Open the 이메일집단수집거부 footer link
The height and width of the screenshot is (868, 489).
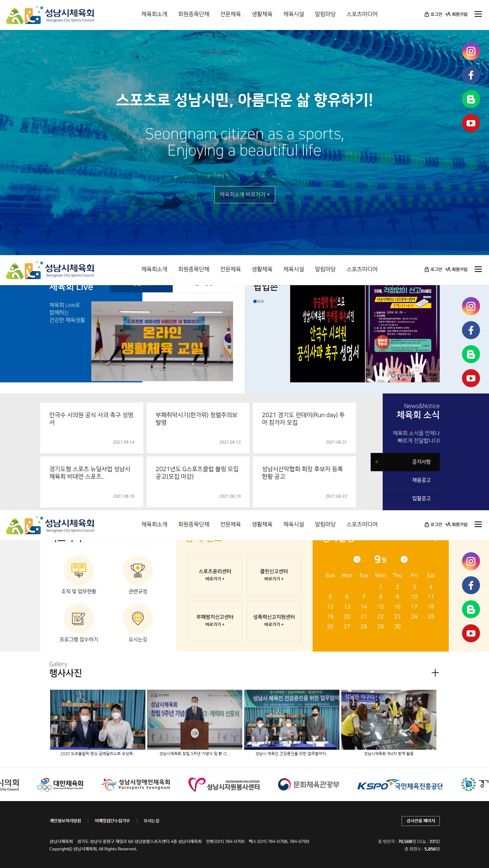(x=112, y=821)
